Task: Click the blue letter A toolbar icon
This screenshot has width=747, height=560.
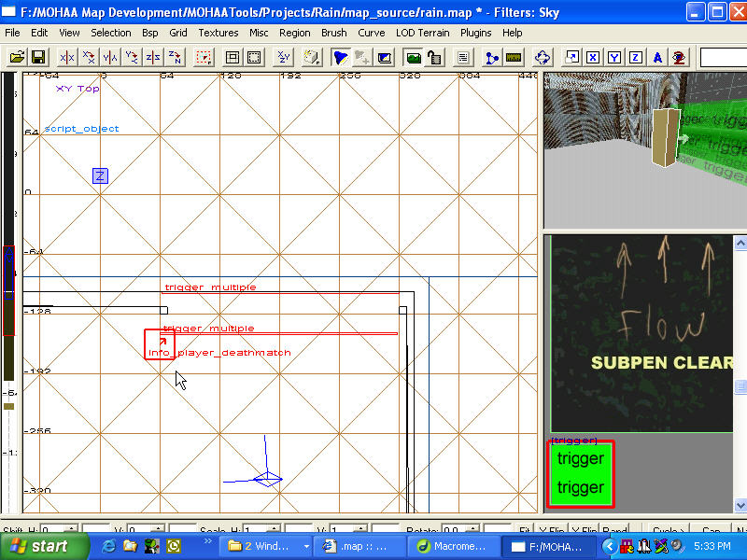Action: (x=657, y=58)
